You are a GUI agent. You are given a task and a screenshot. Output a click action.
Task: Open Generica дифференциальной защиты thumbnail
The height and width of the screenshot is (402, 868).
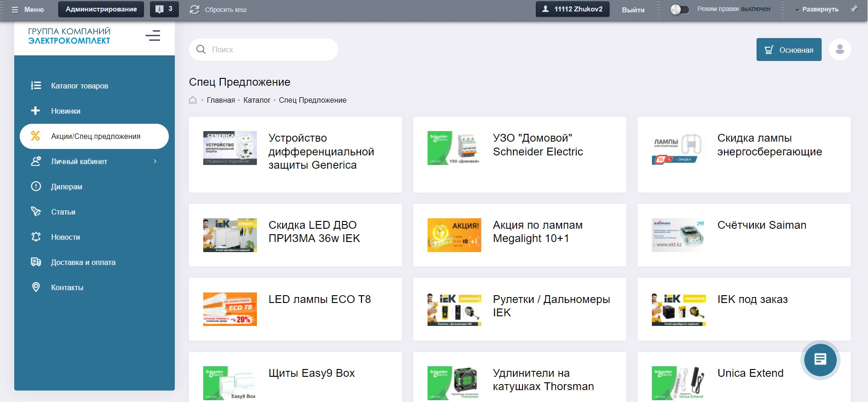pos(230,148)
